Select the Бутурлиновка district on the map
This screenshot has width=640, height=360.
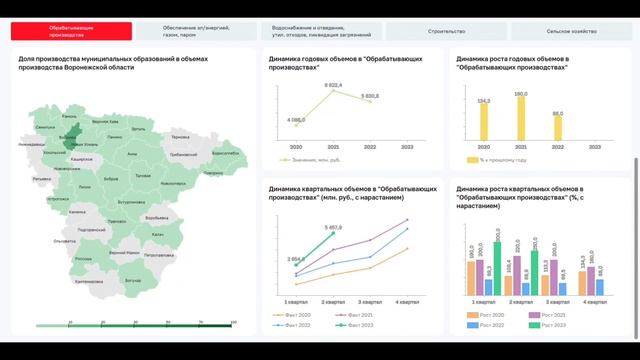tap(131, 202)
